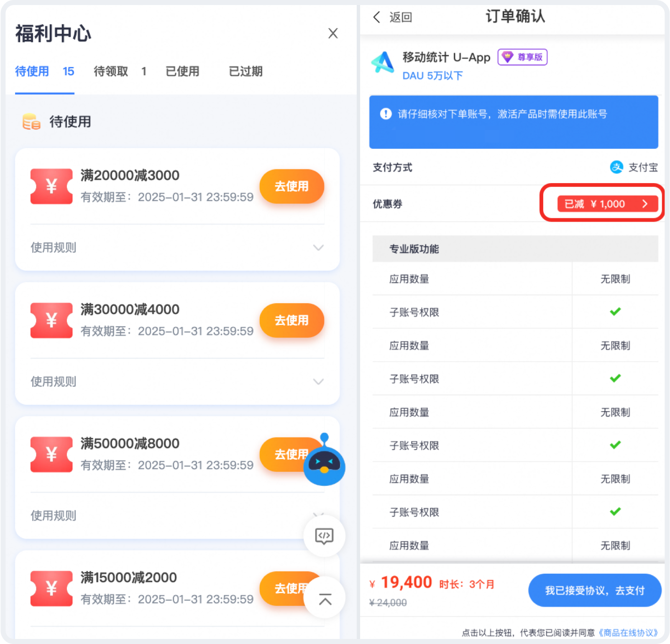Click the 请仔细核对下单账号 notice banner text
The image size is (670, 644).
(x=502, y=114)
